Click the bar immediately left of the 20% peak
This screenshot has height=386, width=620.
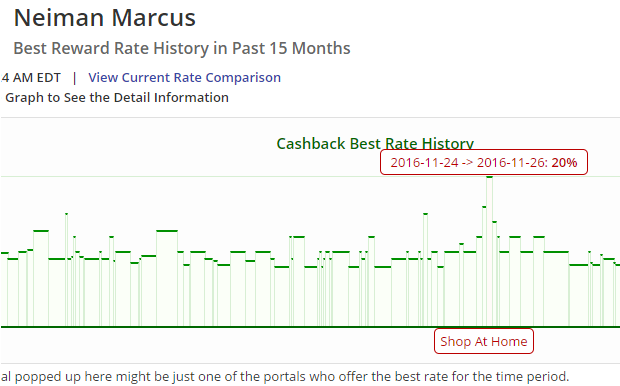(484, 267)
